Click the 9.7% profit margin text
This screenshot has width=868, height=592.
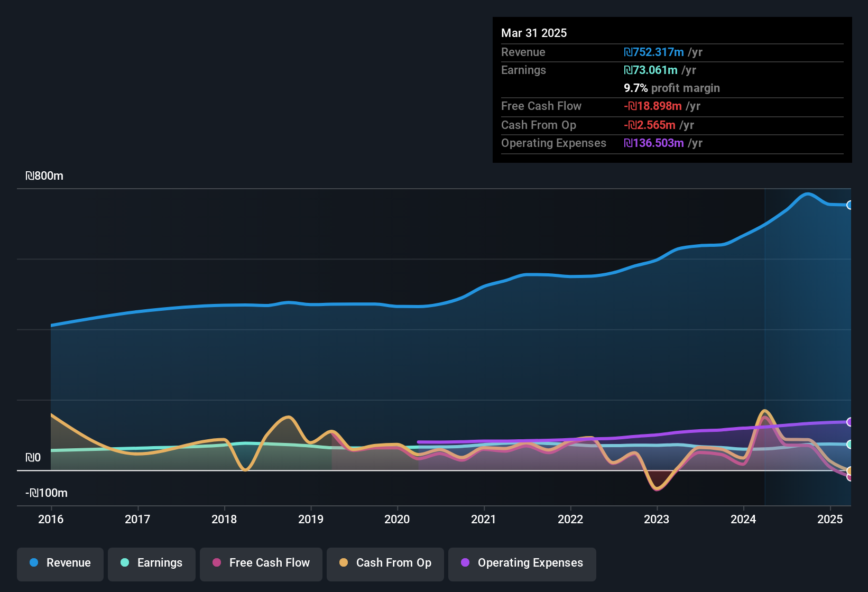[672, 88]
